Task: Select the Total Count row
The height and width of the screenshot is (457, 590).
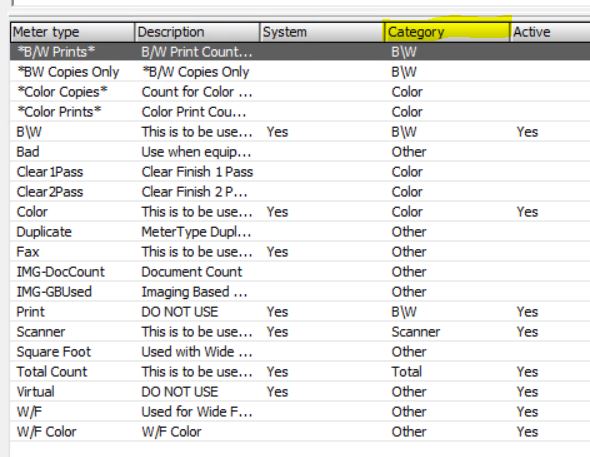Action: coord(300,372)
